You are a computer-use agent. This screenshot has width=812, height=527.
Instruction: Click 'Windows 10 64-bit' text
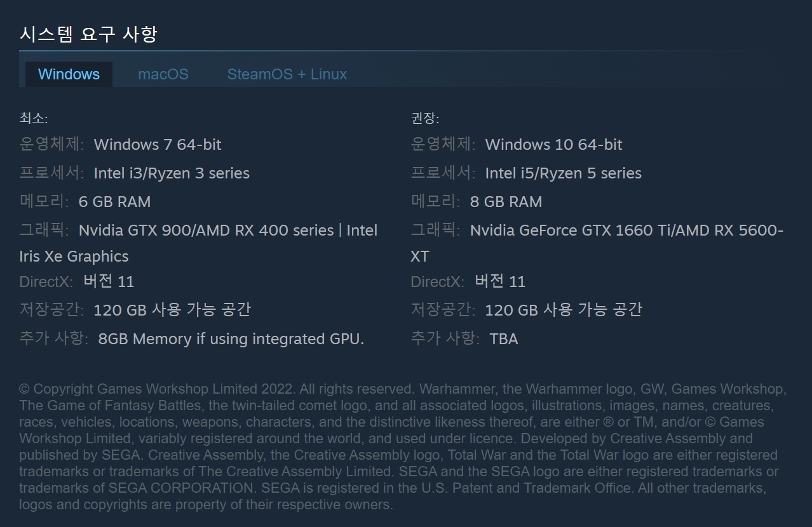tap(554, 145)
